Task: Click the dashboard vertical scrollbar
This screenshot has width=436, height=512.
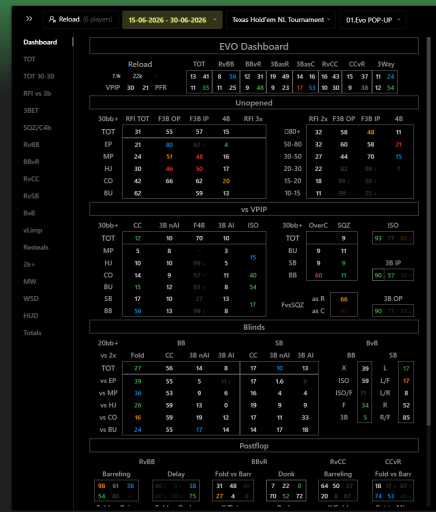Action: (428, 231)
